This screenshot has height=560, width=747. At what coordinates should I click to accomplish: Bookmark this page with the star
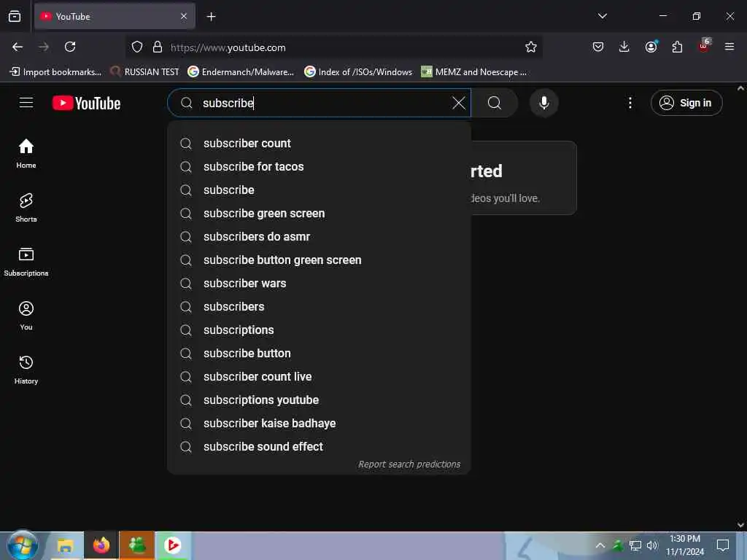click(x=531, y=47)
